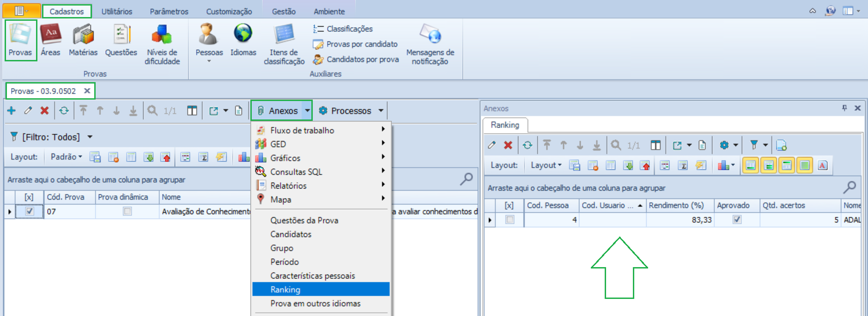868x316 pixels.
Task: Select Ranking in Anexos menu
Action: point(321,289)
